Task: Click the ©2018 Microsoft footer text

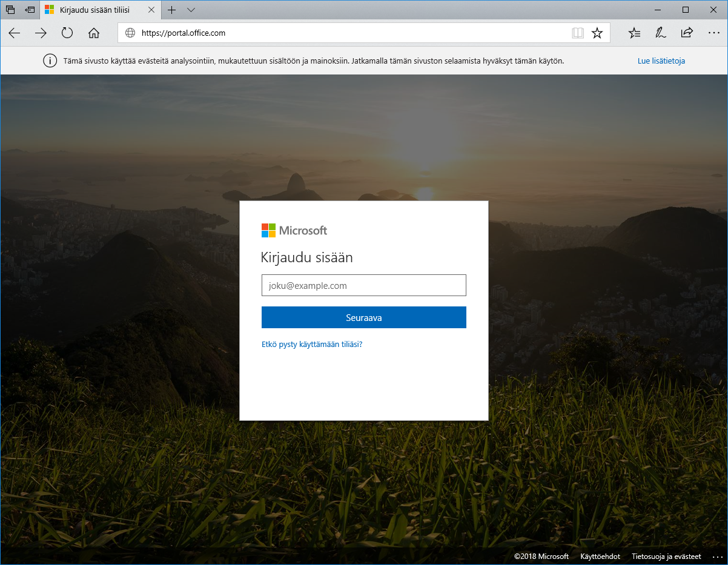Action: coord(541,556)
